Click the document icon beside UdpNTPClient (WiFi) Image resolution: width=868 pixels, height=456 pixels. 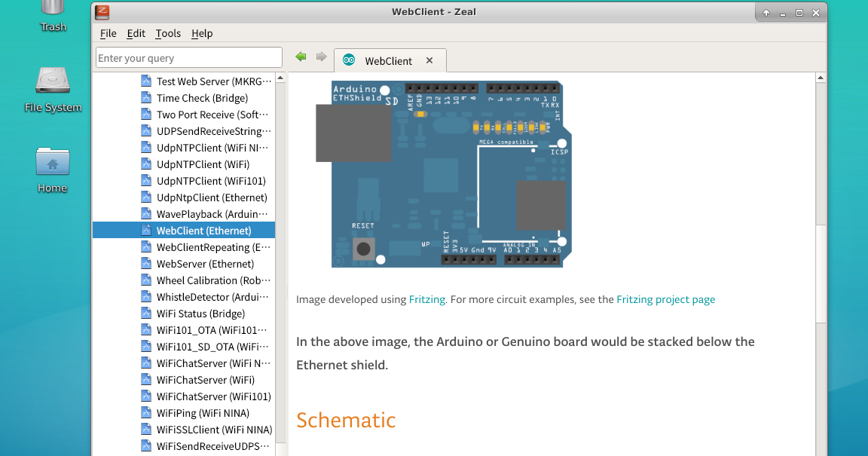click(x=145, y=164)
